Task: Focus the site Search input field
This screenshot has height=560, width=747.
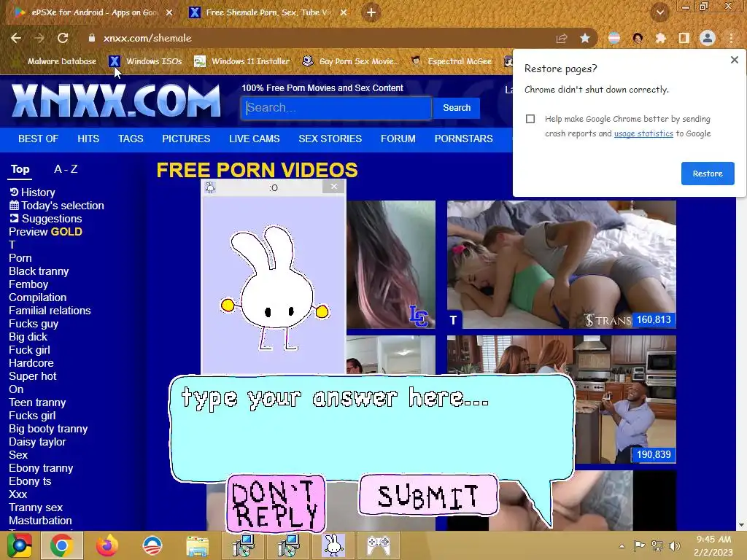Action: click(336, 108)
